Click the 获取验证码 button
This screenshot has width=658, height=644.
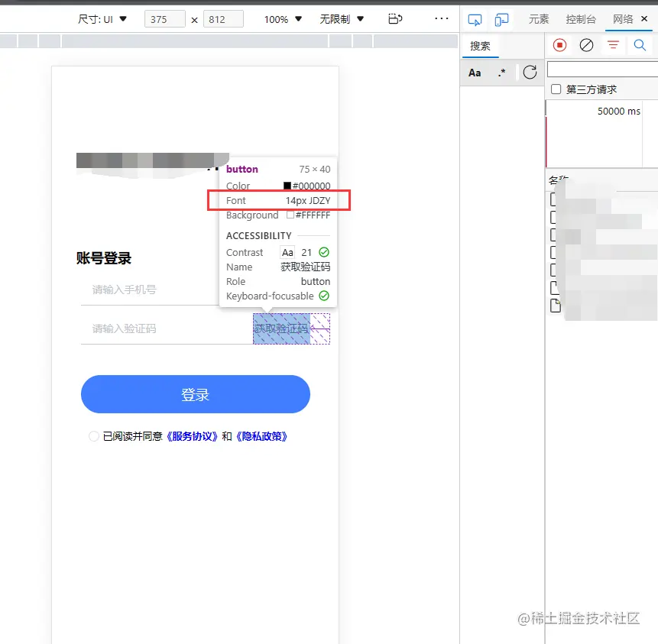pos(281,328)
